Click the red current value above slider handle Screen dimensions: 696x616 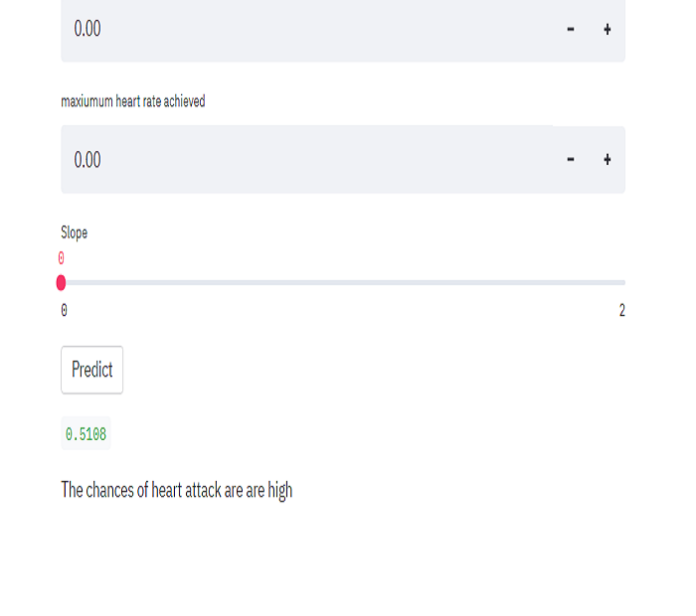[x=62, y=258]
